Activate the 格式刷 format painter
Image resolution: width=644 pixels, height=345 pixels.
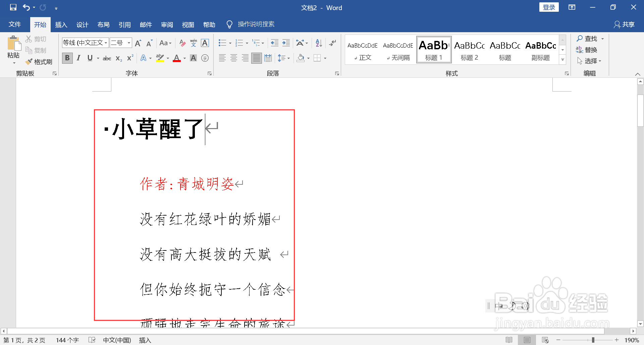[x=39, y=62]
